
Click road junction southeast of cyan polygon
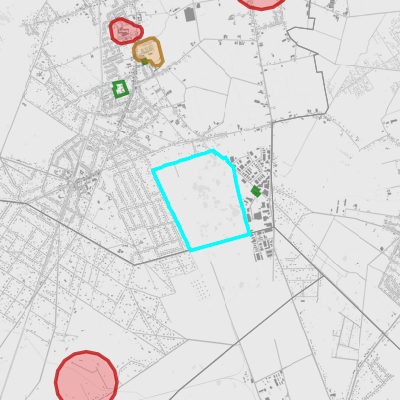(273, 228)
